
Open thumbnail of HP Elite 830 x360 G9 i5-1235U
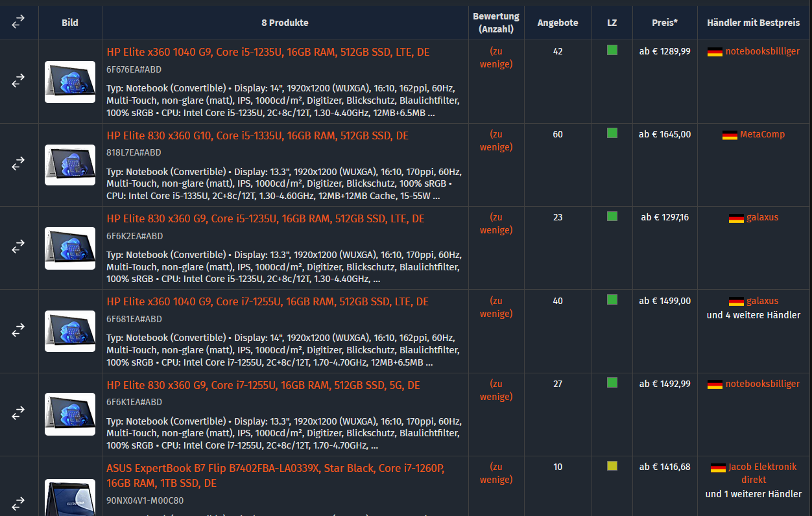70,248
